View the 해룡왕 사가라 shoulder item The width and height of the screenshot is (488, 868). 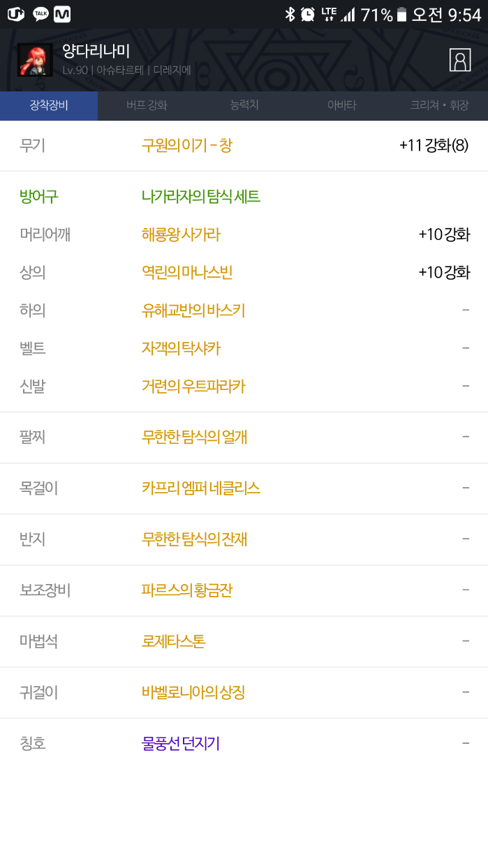click(x=181, y=234)
